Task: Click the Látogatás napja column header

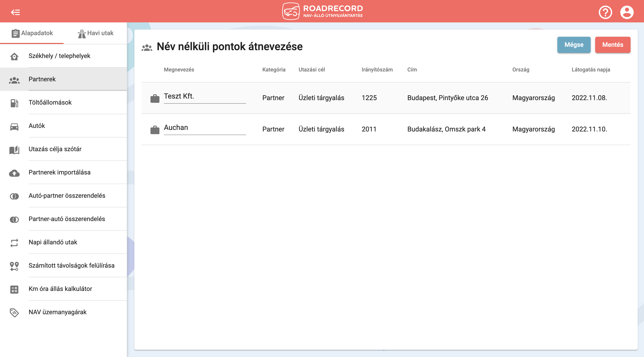Action: coord(591,69)
